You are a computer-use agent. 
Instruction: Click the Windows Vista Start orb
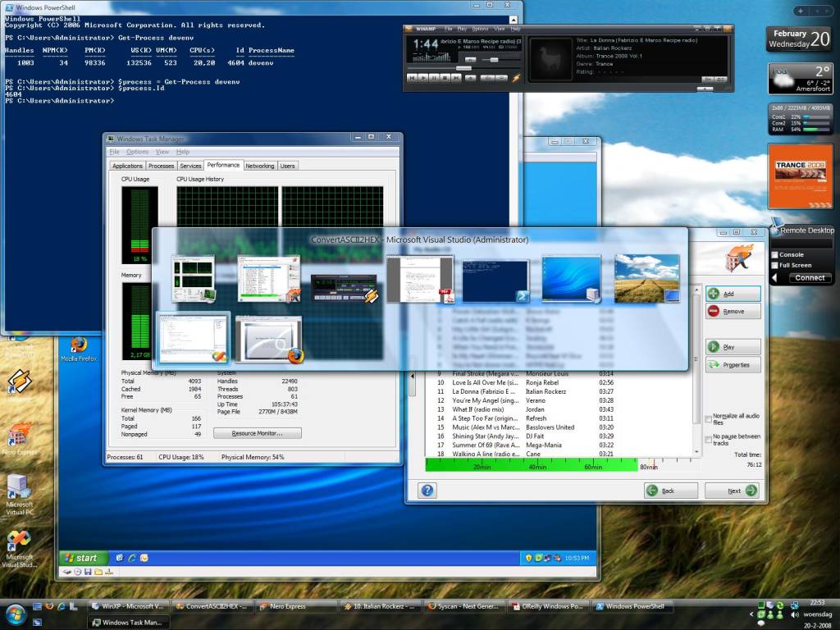pyautogui.click(x=15, y=613)
